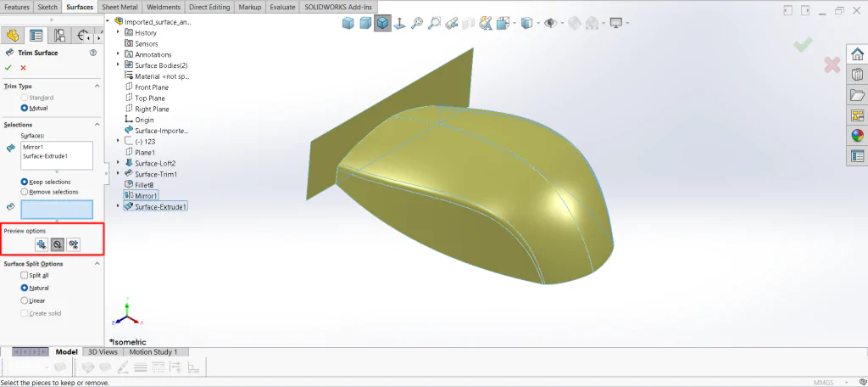This screenshot has height=387, width=868.
Task: Switch to the Sheet Metal tab
Action: 120,7
